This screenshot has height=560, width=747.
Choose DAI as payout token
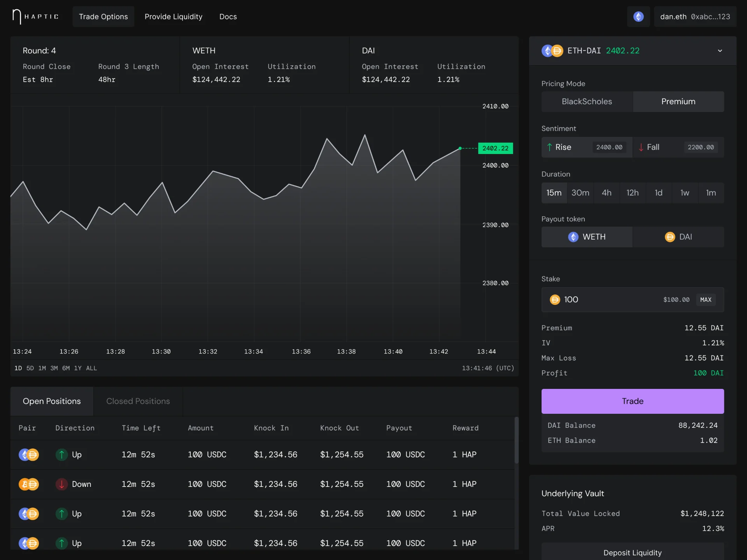(679, 237)
